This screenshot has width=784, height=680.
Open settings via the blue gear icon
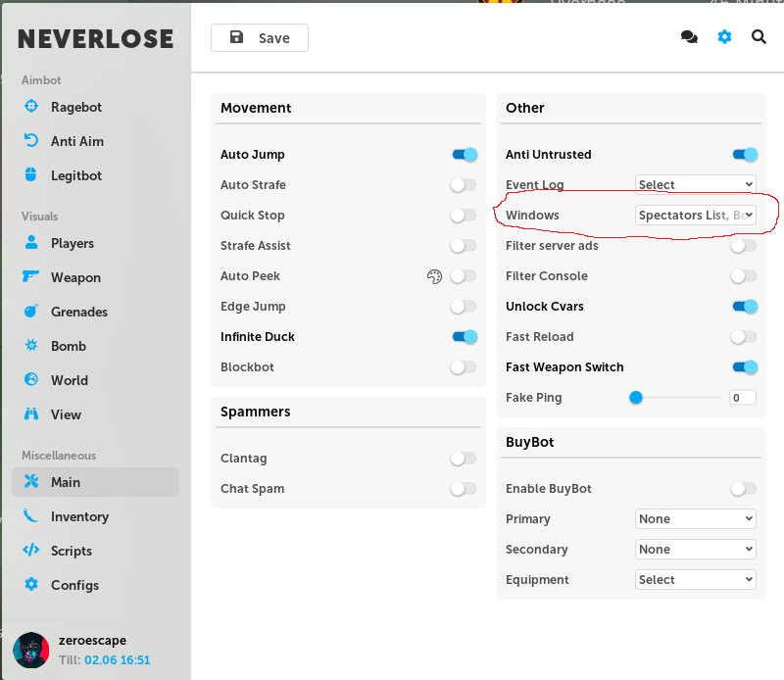tap(724, 37)
